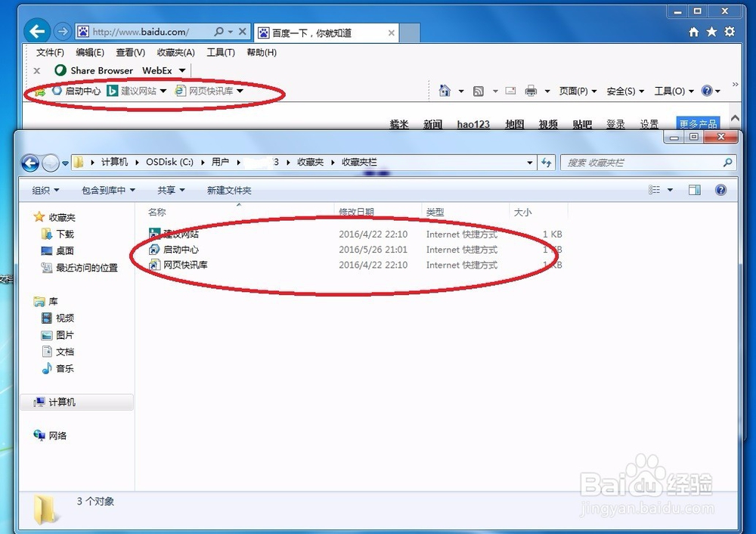Screen dimensions: 756x534
Task: Click the Explorer refresh arrows button
Action: pyautogui.click(x=547, y=163)
